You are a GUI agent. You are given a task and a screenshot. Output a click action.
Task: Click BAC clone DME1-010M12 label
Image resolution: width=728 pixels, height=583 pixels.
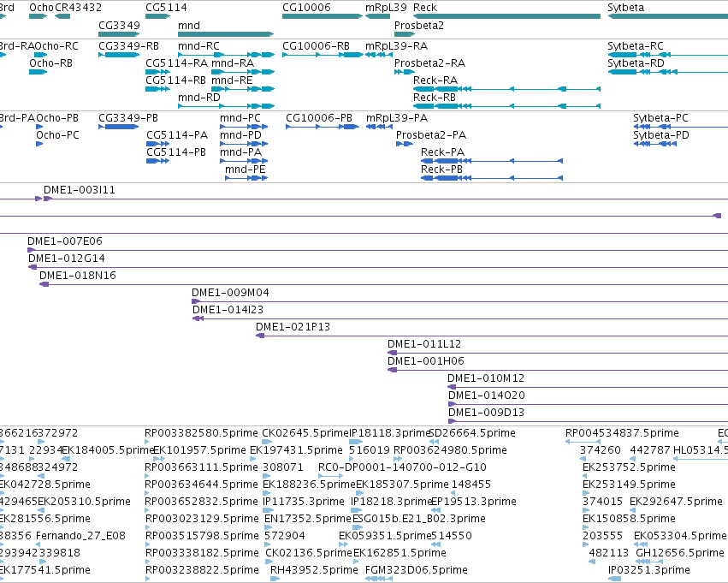pyautogui.click(x=486, y=378)
